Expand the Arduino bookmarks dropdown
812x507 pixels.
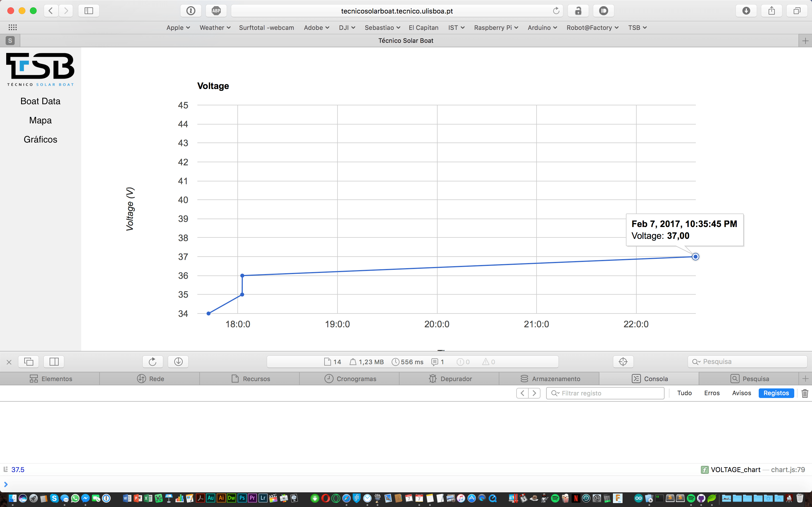click(x=542, y=28)
